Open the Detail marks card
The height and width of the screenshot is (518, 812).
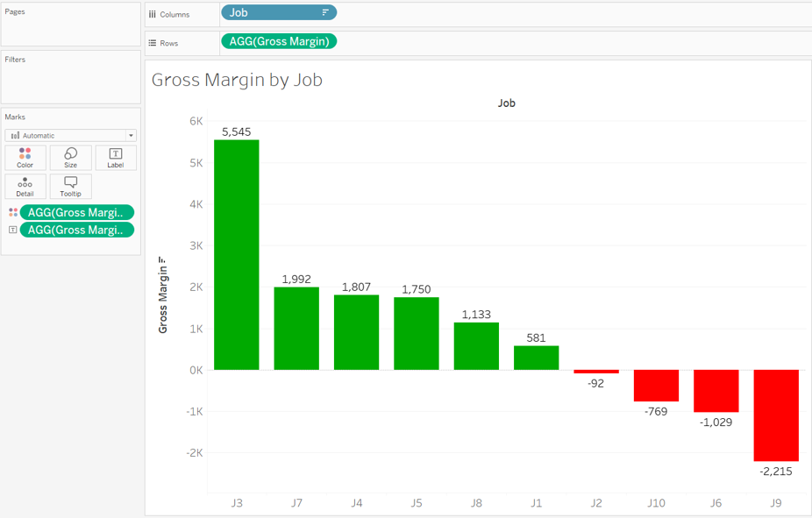pyautogui.click(x=25, y=186)
